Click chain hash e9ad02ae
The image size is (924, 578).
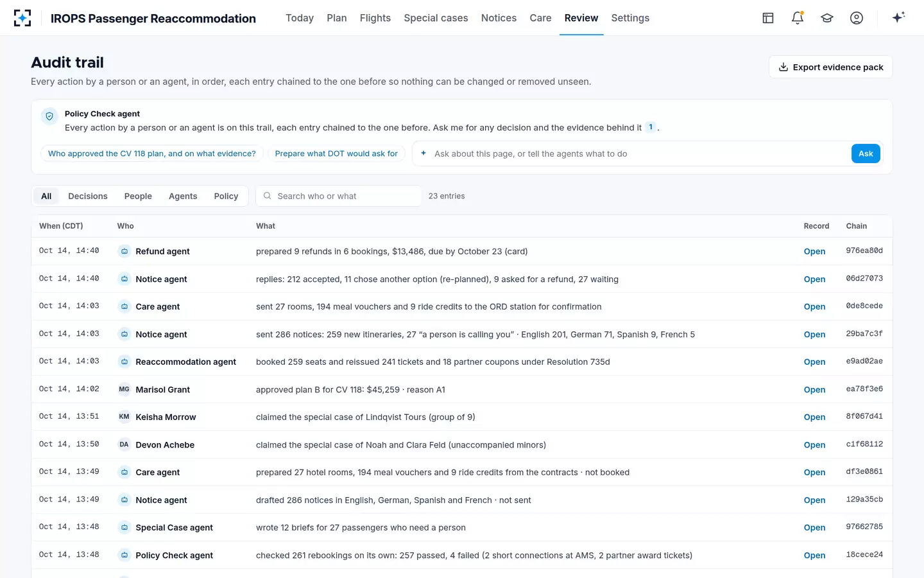tap(864, 361)
